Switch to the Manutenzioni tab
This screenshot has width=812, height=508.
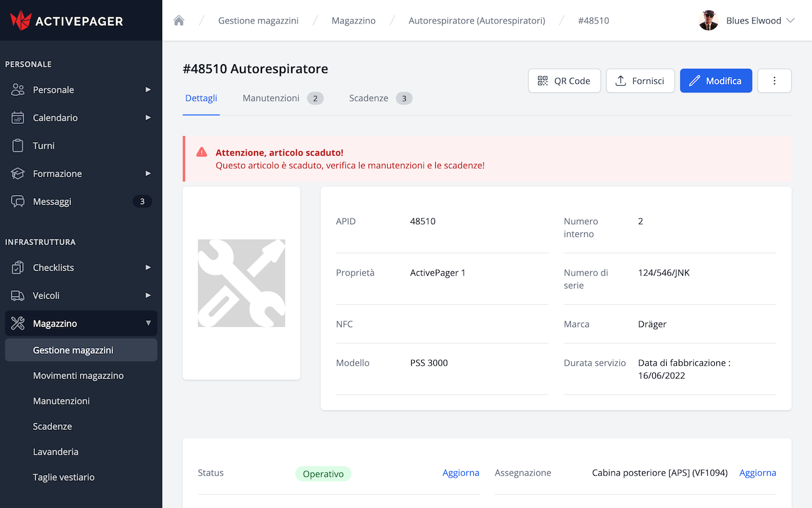[x=271, y=98]
